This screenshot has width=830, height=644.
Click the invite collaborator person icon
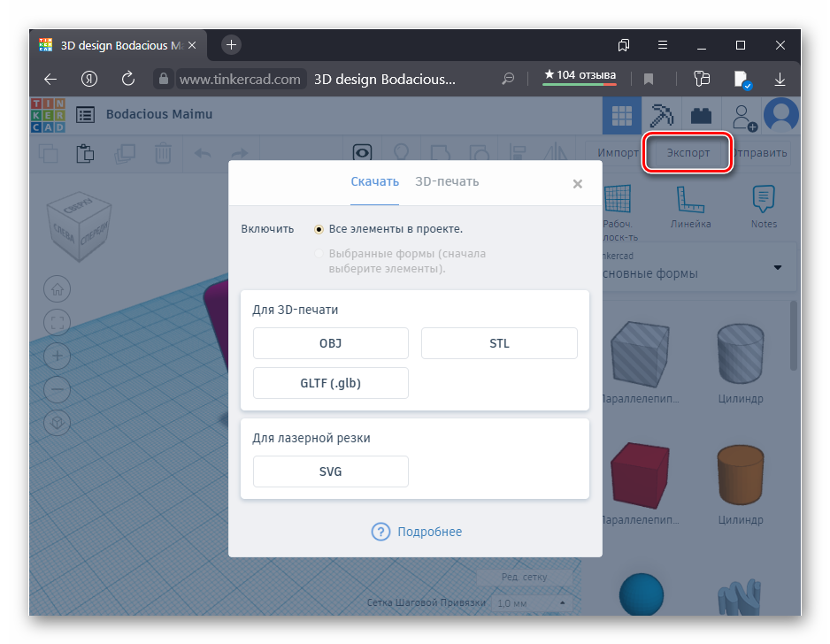pyautogui.click(x=742, y=116)
